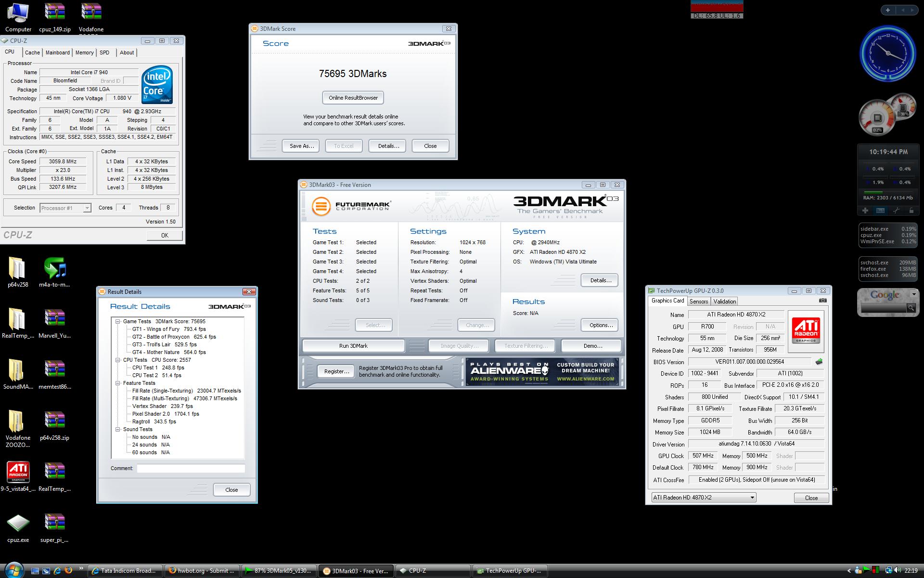Click the Comment field in Result Details
The image size is (924, 578).
(x=191, y=468)
